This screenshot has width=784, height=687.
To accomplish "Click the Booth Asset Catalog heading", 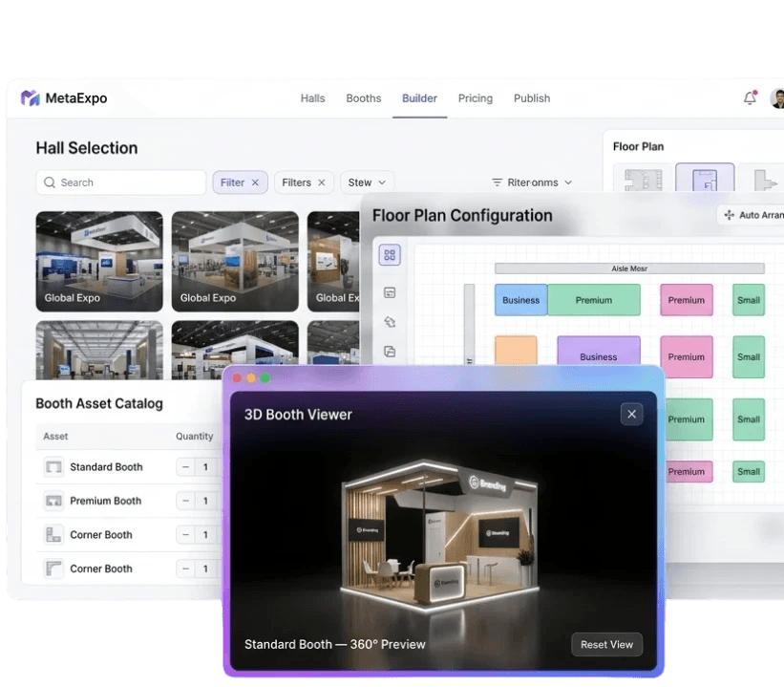I will 99,404.
